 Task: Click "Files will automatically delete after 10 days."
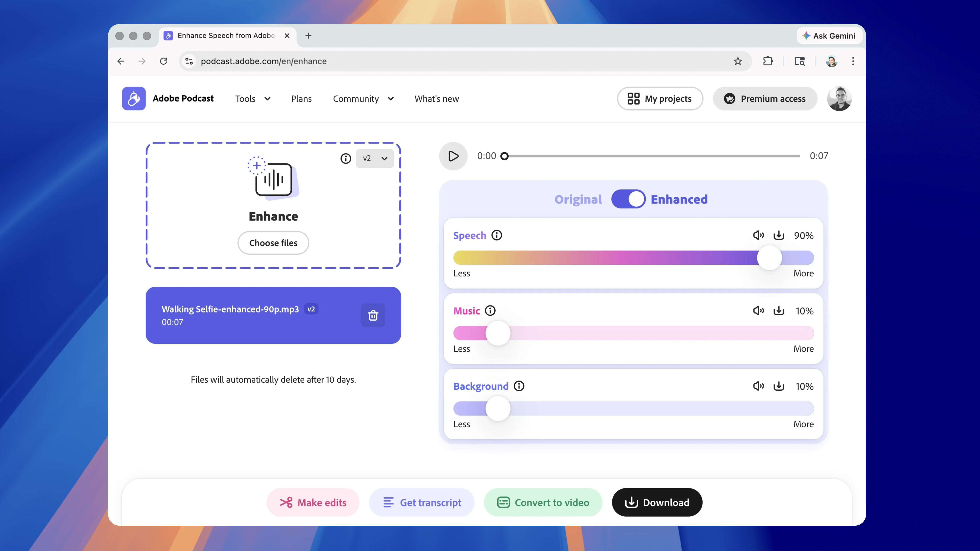pos(273,380)
